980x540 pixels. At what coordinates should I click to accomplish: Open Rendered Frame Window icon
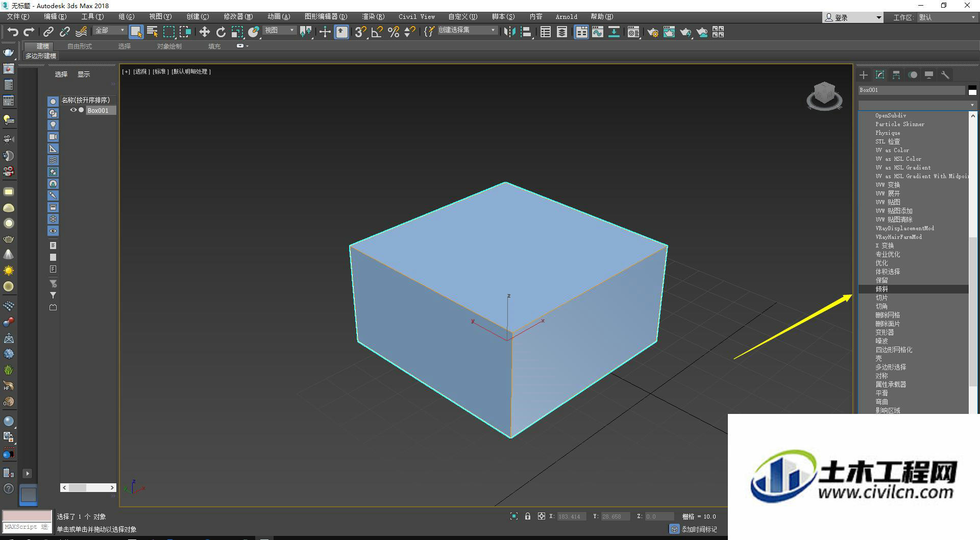click(x=669, y=32)
